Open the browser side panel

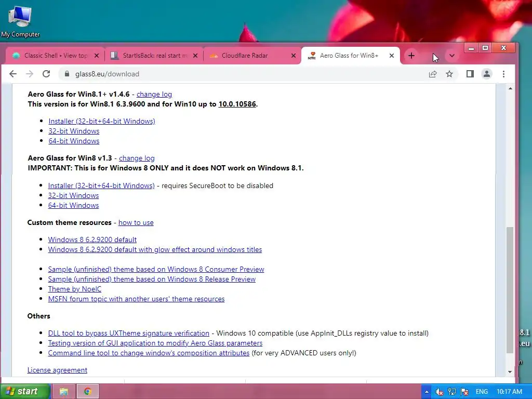pos(470,74)
